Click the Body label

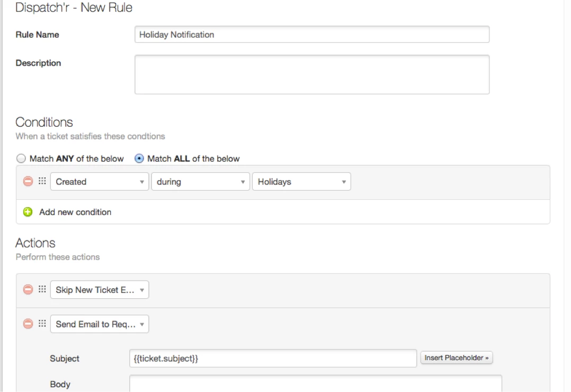60,385
